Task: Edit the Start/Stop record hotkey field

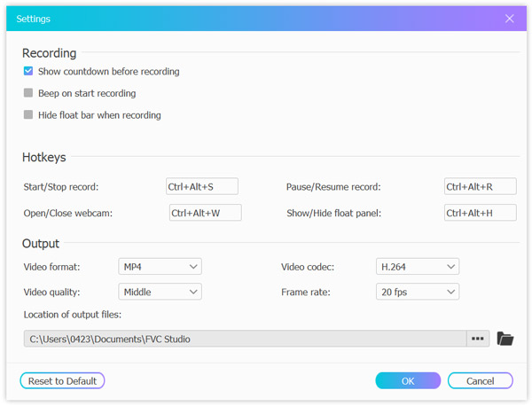Action: (202, 186)
